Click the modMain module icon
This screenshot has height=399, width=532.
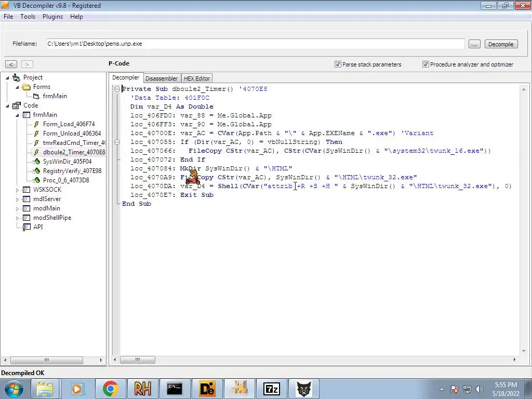26,208
